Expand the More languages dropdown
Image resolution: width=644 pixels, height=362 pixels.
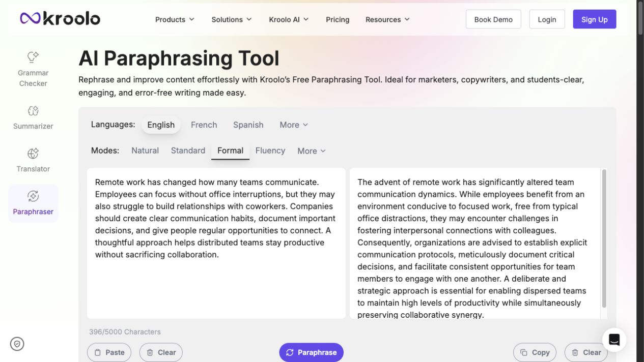click(x=294, y=125)
